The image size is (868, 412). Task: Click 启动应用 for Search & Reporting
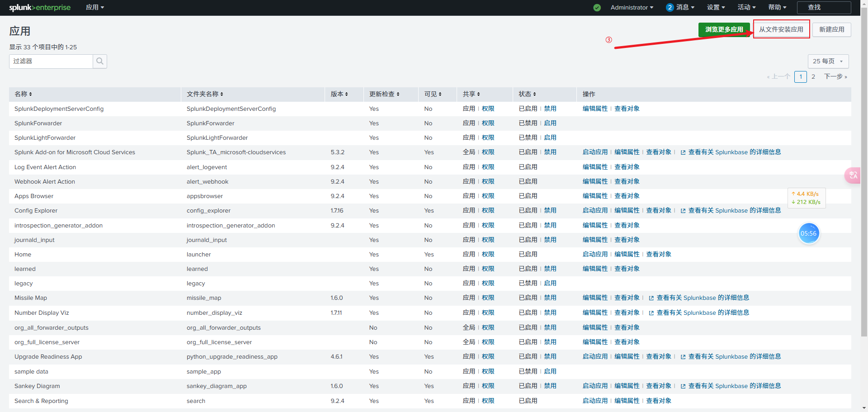[595, 401]
